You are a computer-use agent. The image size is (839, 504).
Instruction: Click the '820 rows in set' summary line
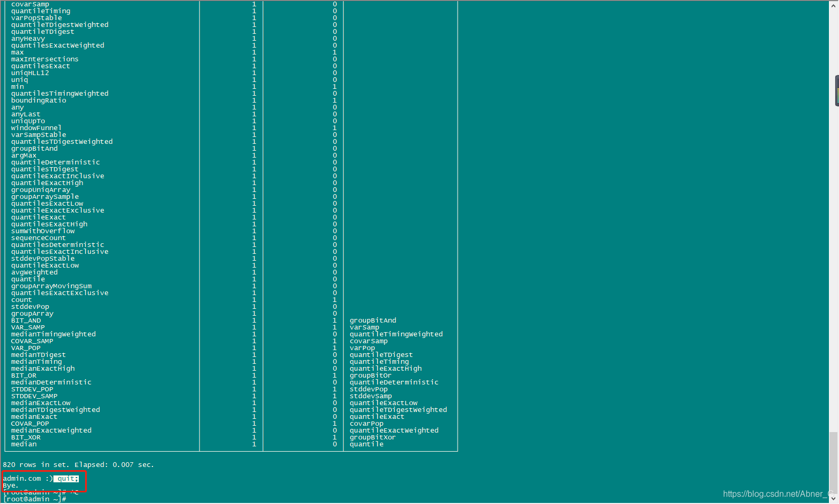tap(78, 465)
